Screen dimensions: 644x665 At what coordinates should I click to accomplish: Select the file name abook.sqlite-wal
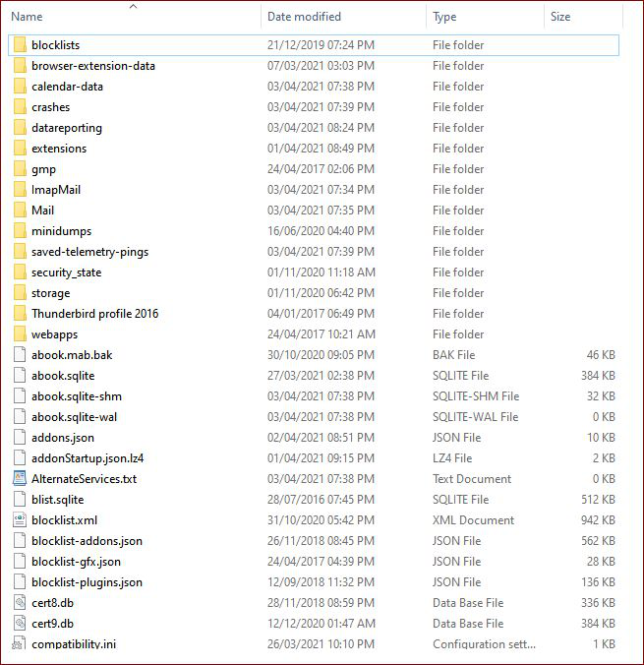(74, 417)
